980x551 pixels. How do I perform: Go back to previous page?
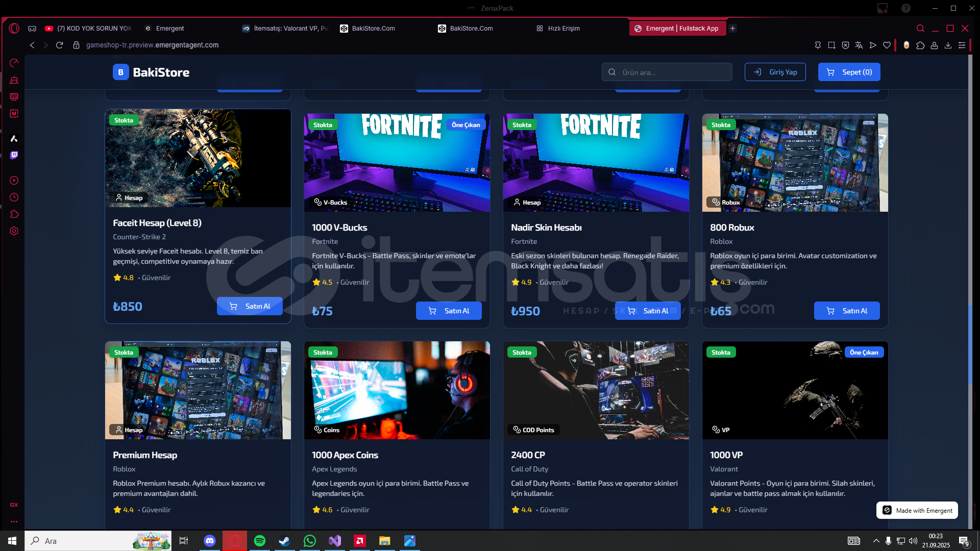32,45
